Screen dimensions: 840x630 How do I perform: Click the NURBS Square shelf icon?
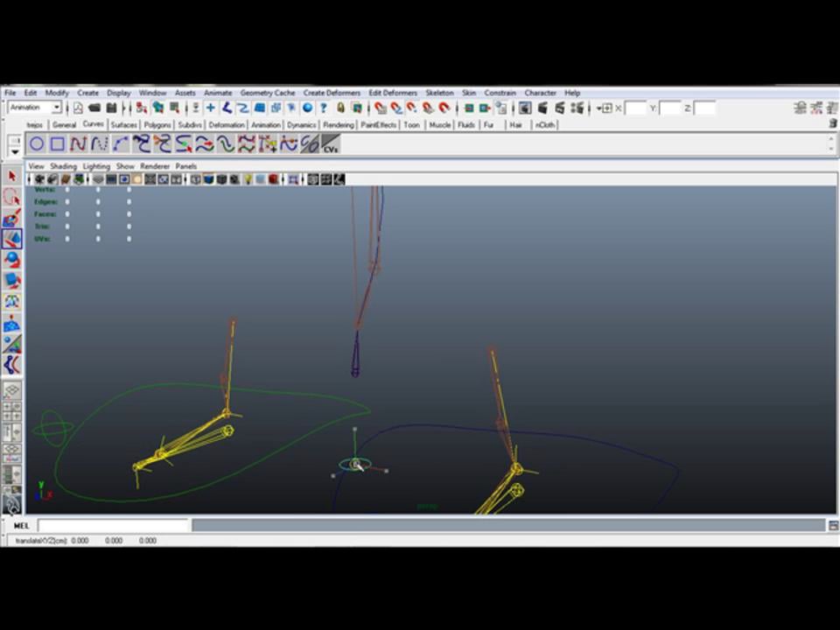tap(58, 144)
